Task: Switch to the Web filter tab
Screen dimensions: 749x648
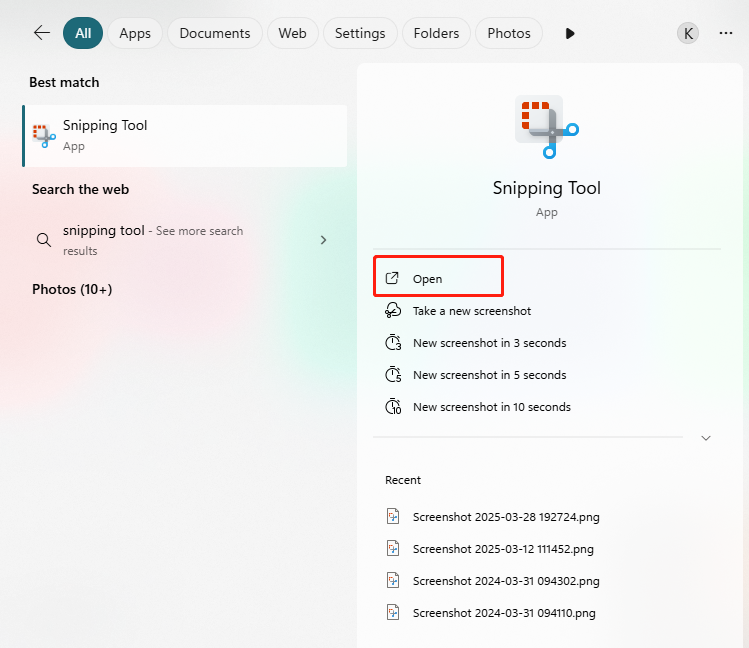Action: pyautogui.click(x=292, y=33)
